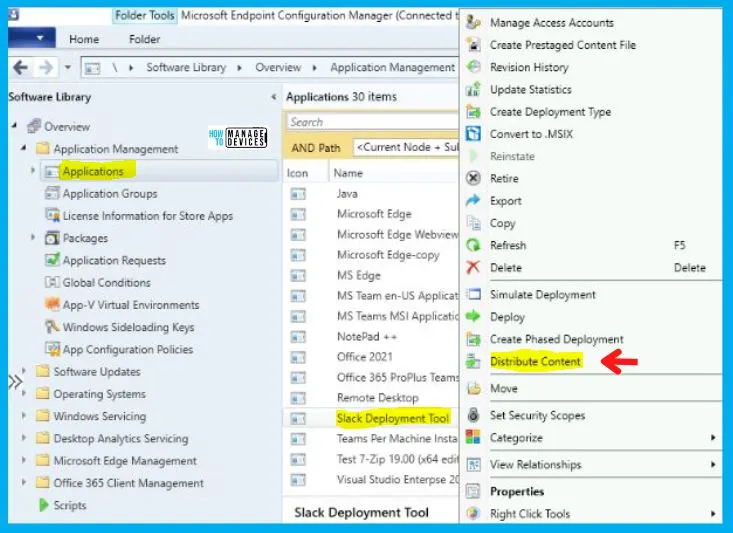Click the Scripts green play icon
The image size is (733, 533).
click(43, 505)
